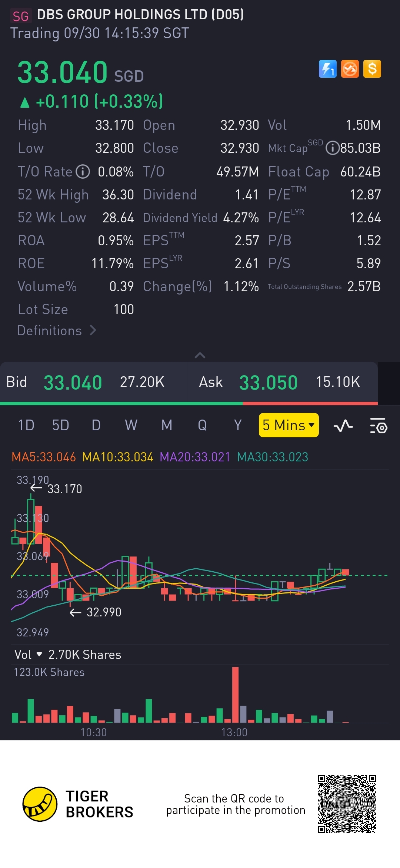Tap the blue lightning quick-trade icon
This screenshot has height=868, width=400.
pyautogui.click(x=328, y=69)
